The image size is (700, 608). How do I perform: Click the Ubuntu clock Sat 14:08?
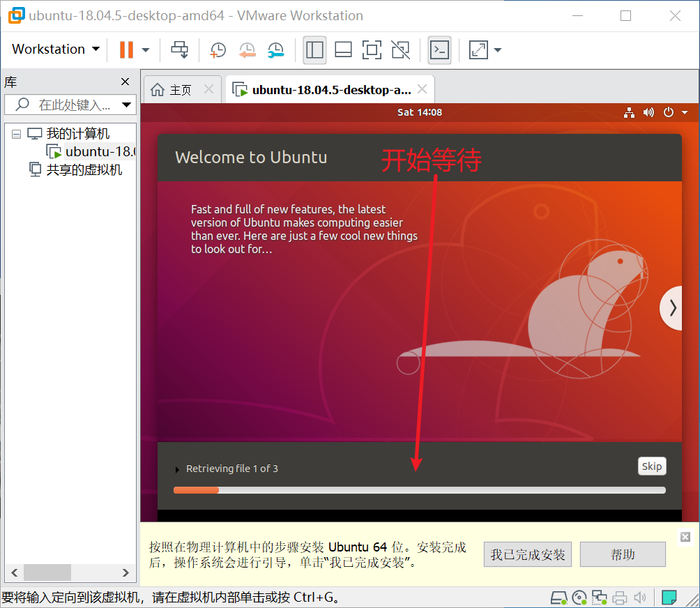(420, 112)
